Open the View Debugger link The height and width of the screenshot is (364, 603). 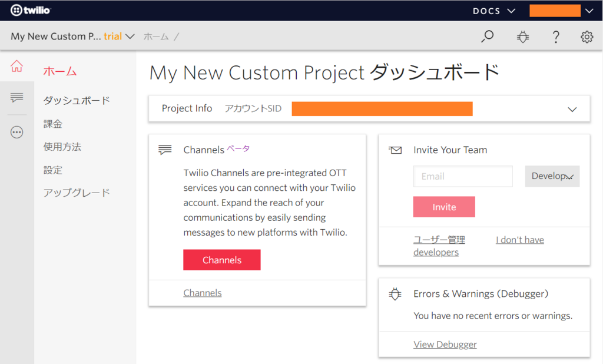click(445, 345)
